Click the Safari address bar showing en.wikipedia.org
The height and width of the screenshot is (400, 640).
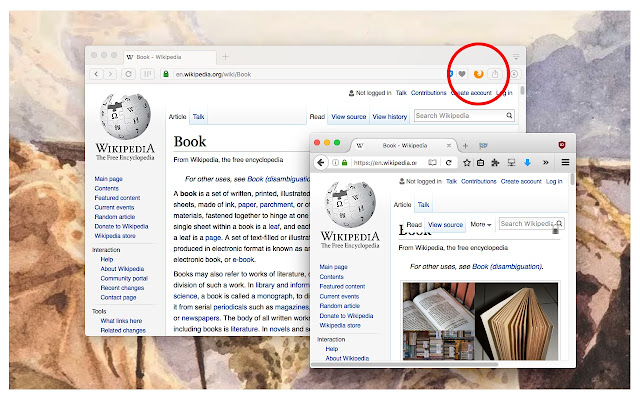(x=302, y=74)
